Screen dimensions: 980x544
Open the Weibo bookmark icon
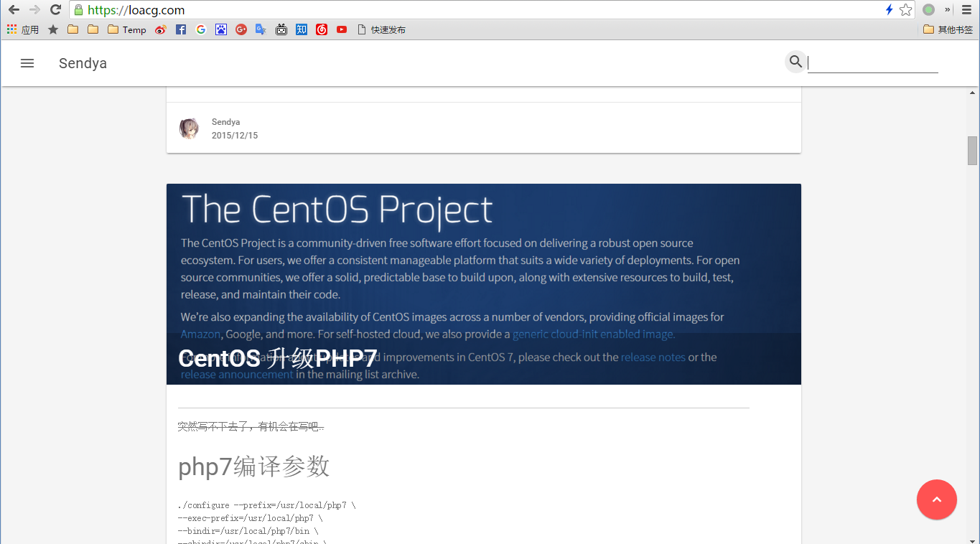[160, 29]
